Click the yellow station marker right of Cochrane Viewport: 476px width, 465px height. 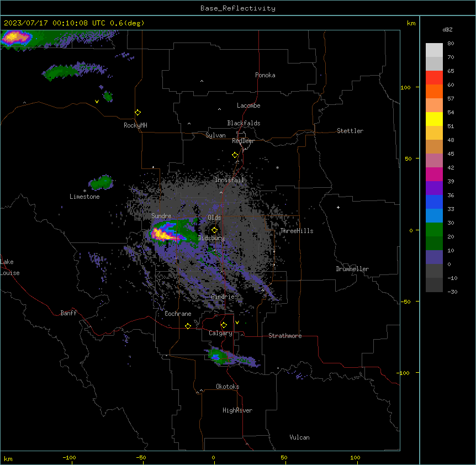point(188,326)
